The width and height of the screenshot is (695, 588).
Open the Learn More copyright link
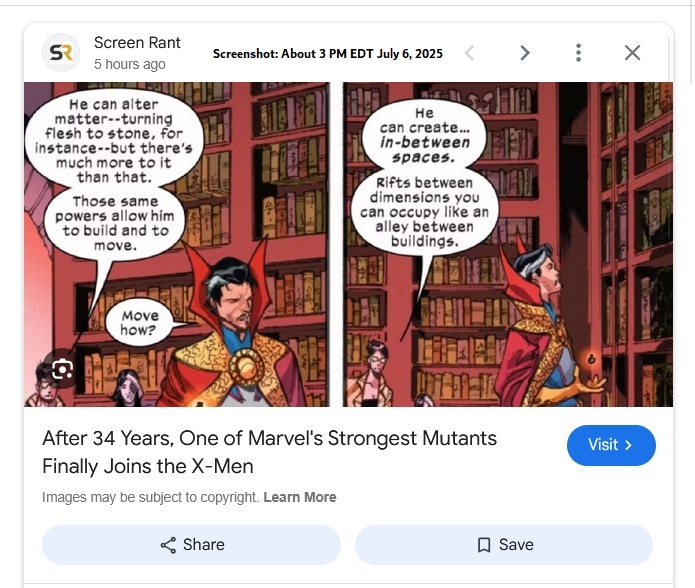[x=300, y=497]
